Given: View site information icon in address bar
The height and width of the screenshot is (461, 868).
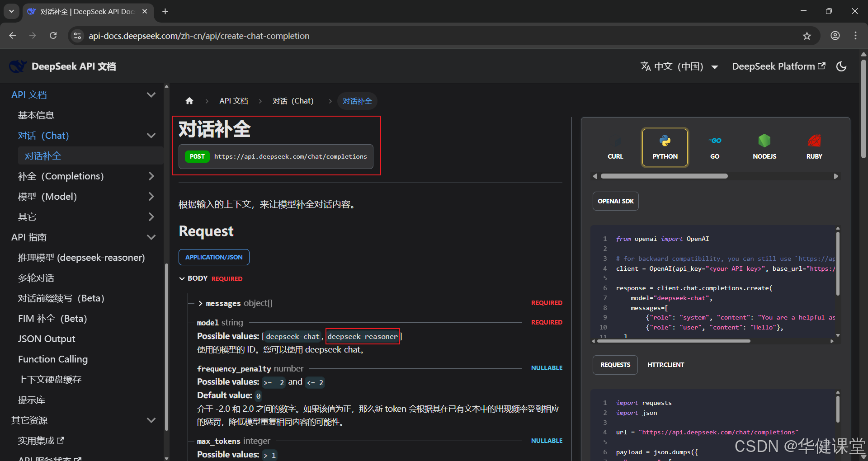Looking at the screenshot, I should [78, 36].
